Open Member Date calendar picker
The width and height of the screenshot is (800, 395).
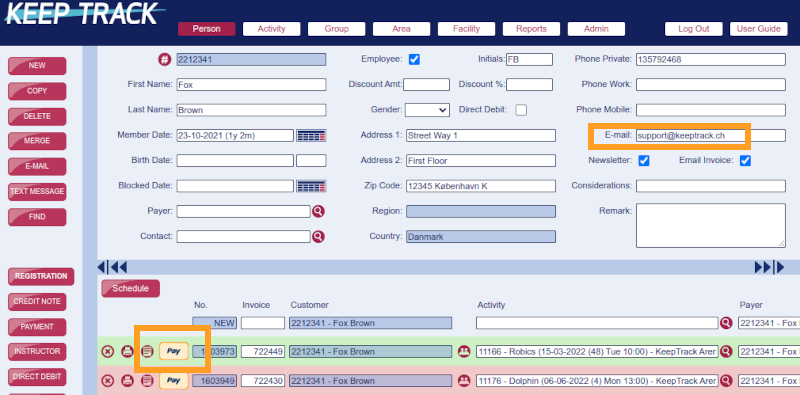click(x=311, y=136)
